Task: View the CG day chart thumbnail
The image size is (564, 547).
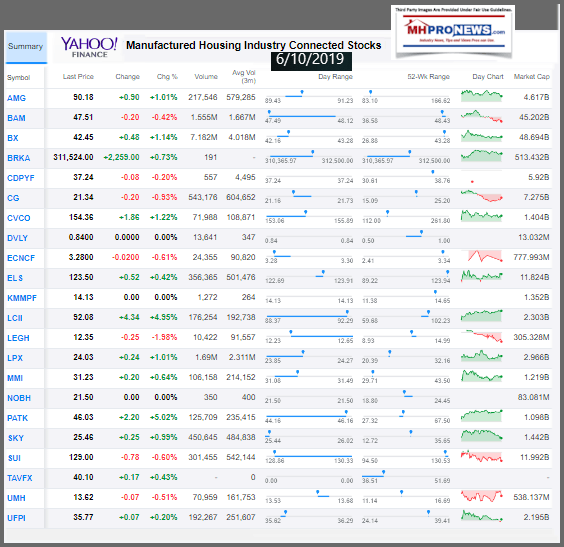Action: [x=482, y=196]
